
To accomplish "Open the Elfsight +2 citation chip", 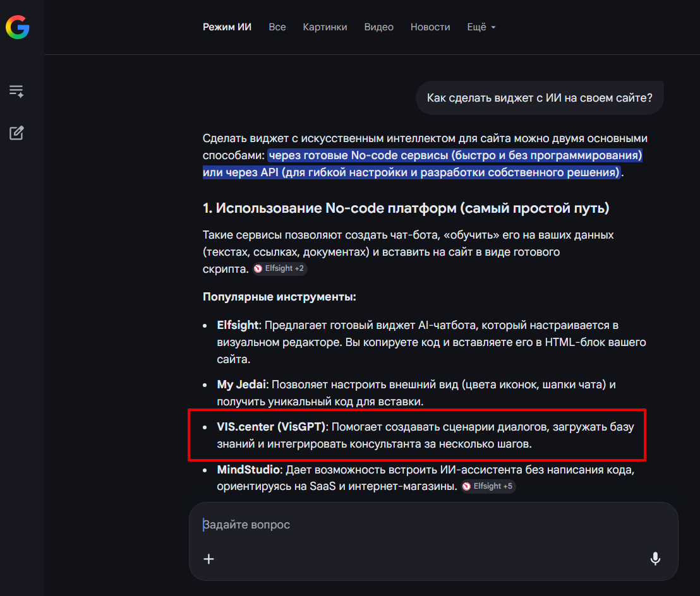I will click(x=279, y=268).
